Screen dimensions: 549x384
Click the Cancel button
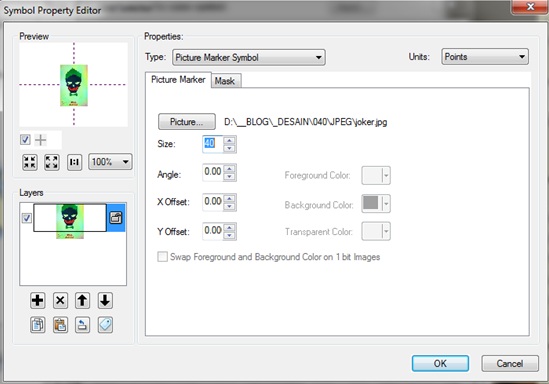(510, 363)
